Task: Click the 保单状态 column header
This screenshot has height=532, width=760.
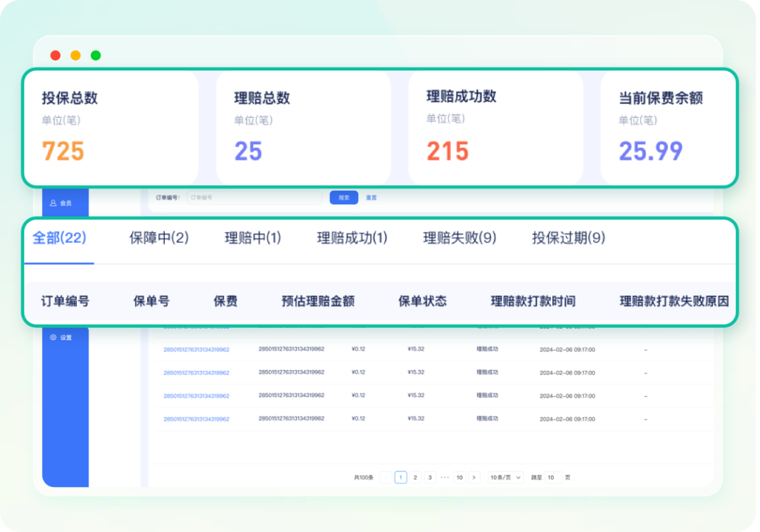Action: 422,301
